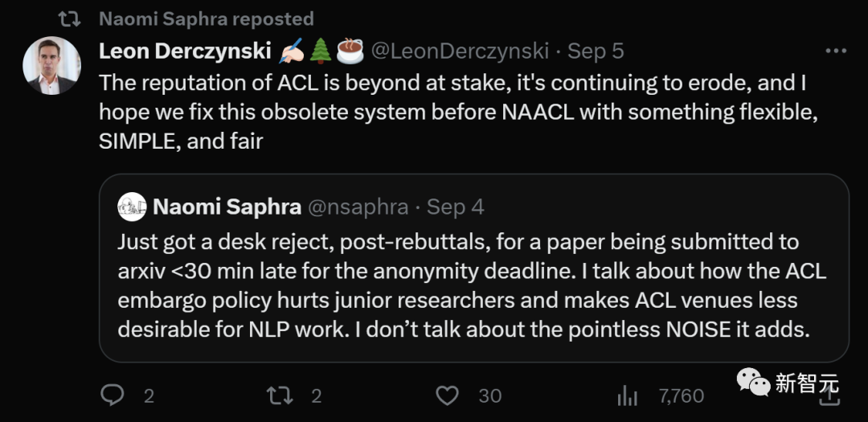Repost the tweet using the retweet icon
The height and width of the screenshot is (422, 868).
pyautogui.click(x=279, y=395)
